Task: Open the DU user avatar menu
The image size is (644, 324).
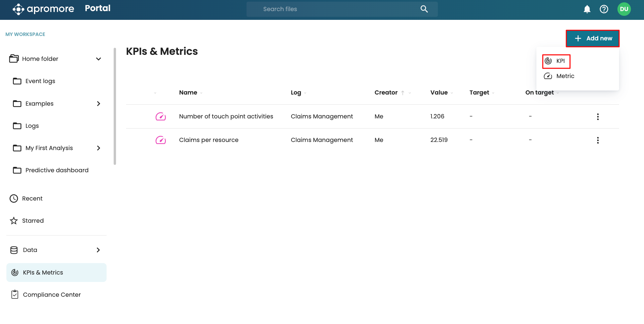Action: 624,9
